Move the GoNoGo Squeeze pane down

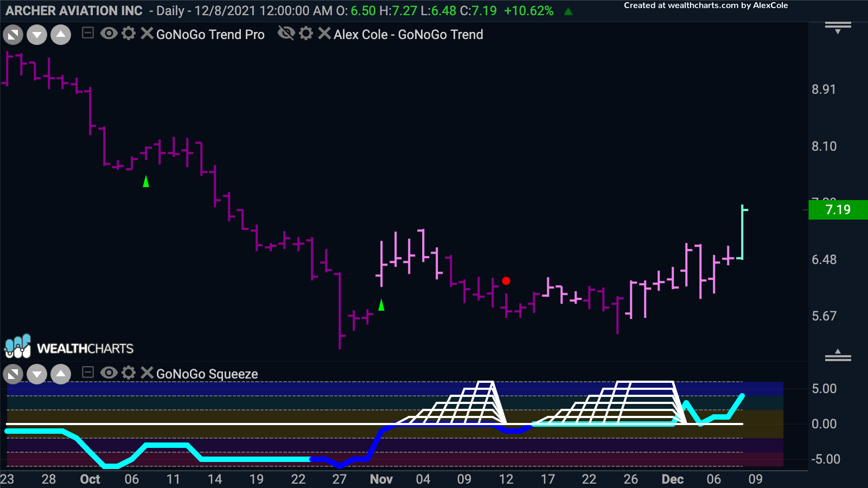pos(37,374)
